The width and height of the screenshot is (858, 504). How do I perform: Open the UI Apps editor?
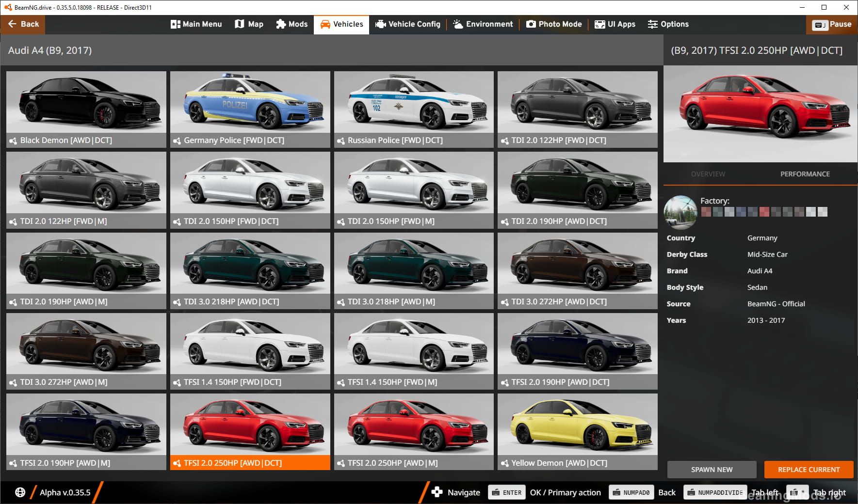click(615, 24)
